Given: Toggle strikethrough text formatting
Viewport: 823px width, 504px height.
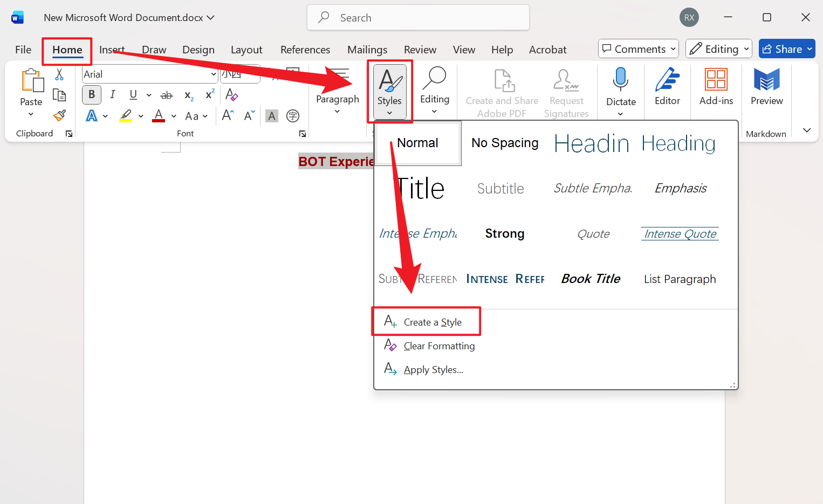Looking at the screenshot, I should [x=167, y=95].
